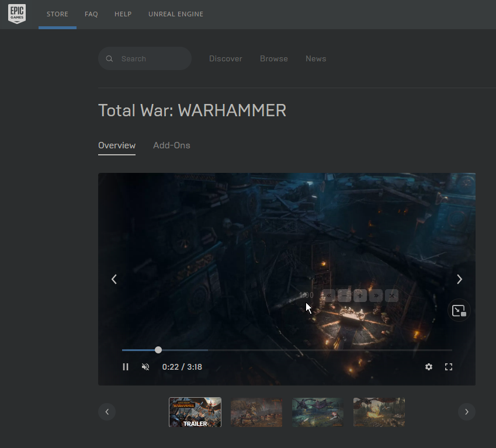
Task: Pause the trailer video
Action: click(x=126, y=367)
